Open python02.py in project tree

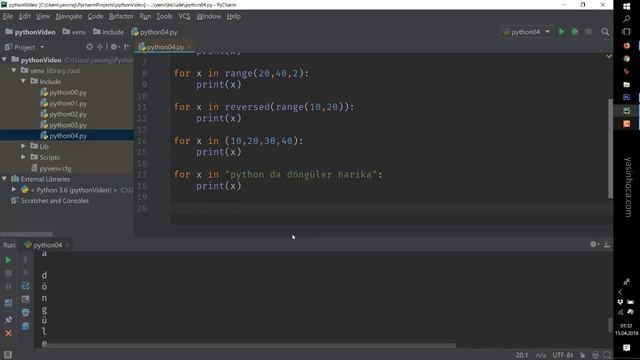pyautogui.click(x=68, y=114)
